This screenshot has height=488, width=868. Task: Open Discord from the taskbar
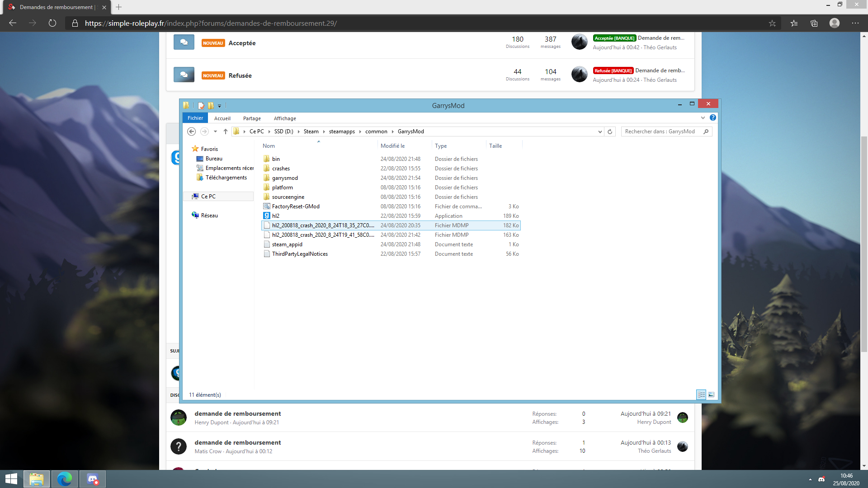click(93, 479)
